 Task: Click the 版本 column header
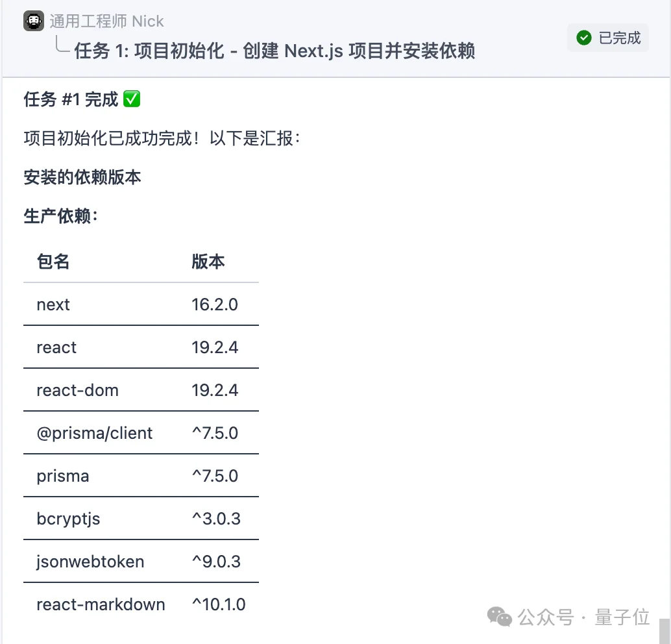[x=209, y=262]
